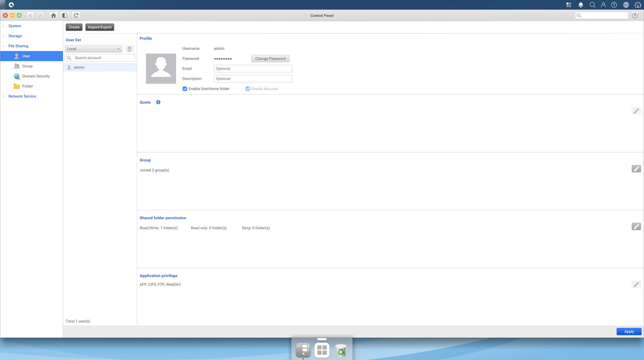Image resolution: width=644 pixels, height=360 pixels.
Task: Open the recycle bin in the dock
Action: pyautogui.click(x=341, y=350)
